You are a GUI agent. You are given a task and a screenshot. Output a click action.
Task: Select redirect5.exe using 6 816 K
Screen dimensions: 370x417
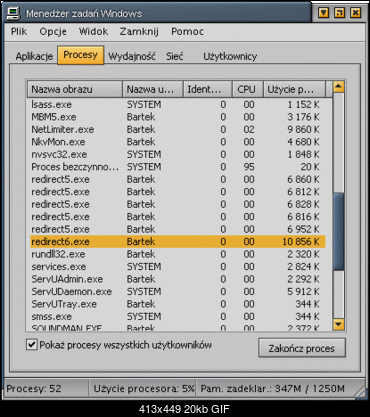[x=177, y=217]
